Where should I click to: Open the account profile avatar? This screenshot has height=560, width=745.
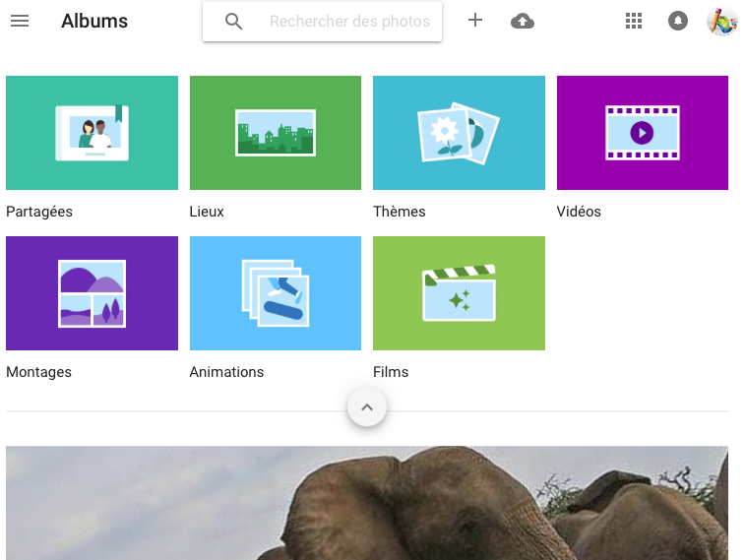[721, 21]
